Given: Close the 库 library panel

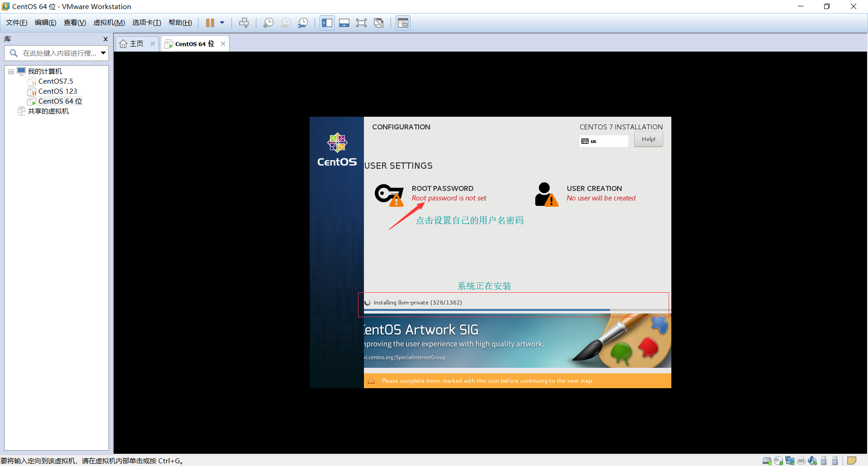Looking at the screenshot, I should 105,39.
